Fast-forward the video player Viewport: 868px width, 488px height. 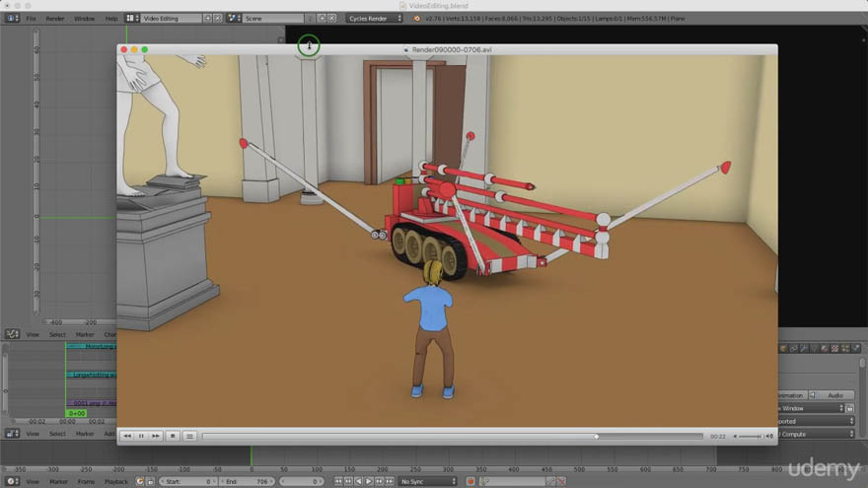pos(156,436)
